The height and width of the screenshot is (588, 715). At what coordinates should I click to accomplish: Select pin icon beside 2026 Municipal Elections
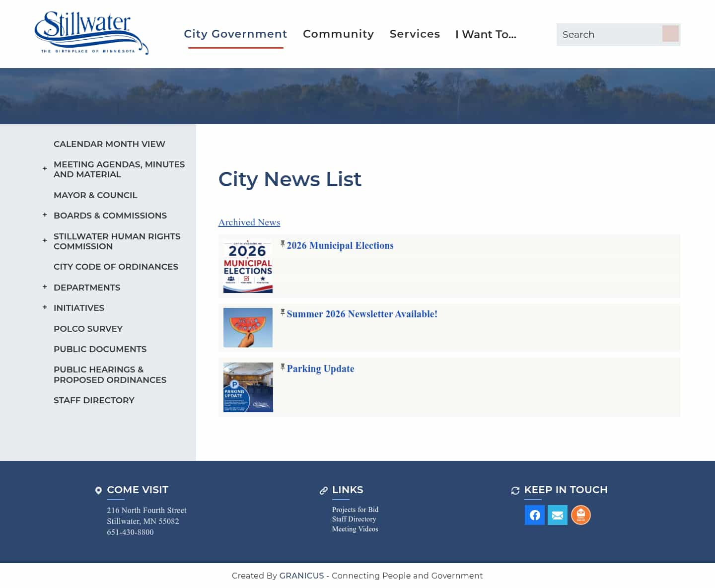point(283,244)
